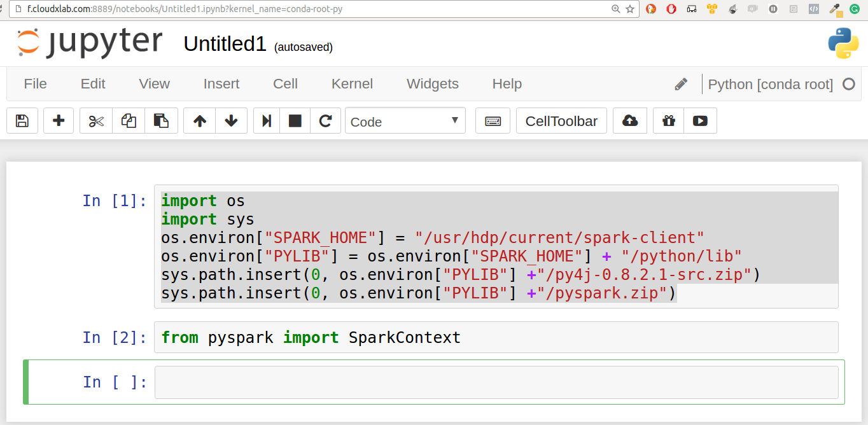Viewport: 868px width, 425px height.
Task: Click the pencil edit mode icon
Action: click(x=681, y=84)
